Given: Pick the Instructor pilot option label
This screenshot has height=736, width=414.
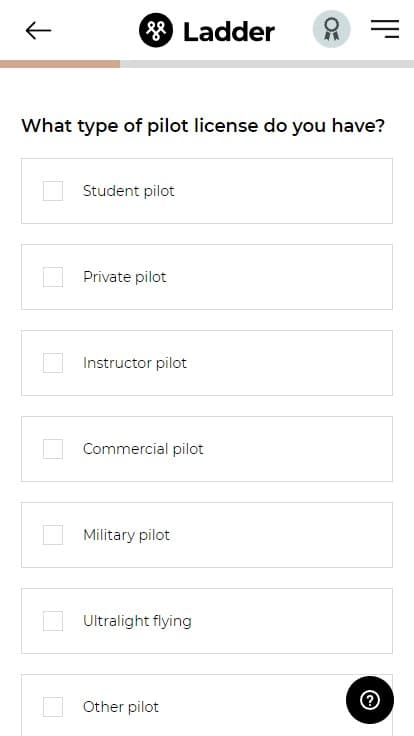Looking at the screenshot, I should [135, 363].
